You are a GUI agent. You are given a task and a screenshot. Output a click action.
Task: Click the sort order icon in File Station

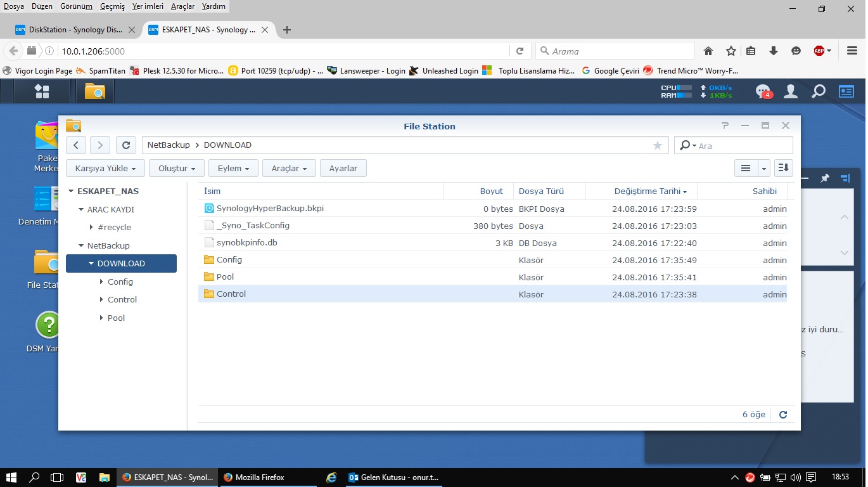pos(784,168)
